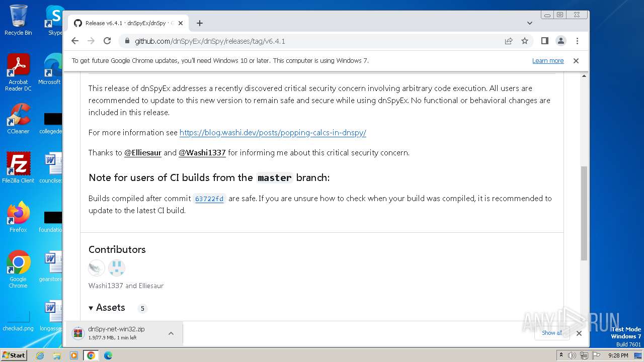Image resolution: width=644 pixels, height=362 pixels.
Task: Open the Chrome profile avatar
Action: point(560,41)
